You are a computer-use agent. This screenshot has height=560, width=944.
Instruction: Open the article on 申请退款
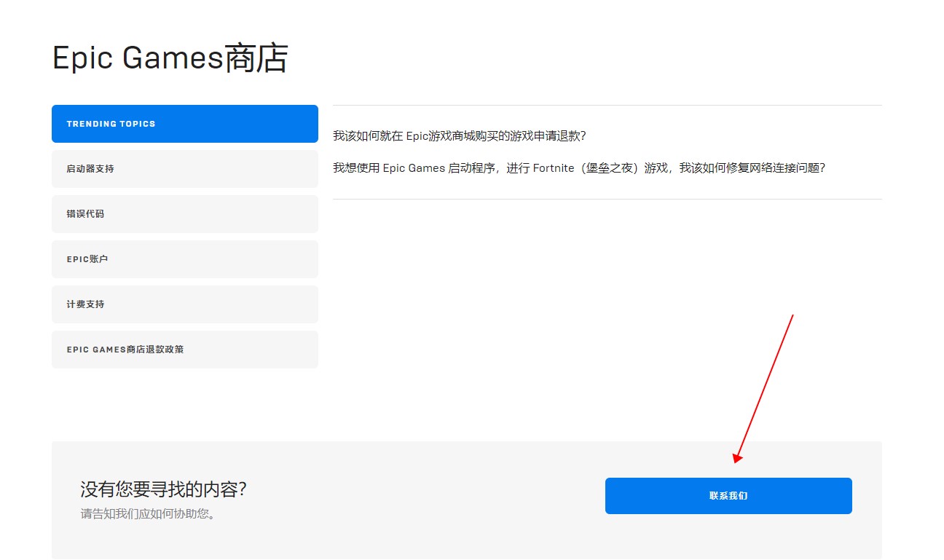459,136
